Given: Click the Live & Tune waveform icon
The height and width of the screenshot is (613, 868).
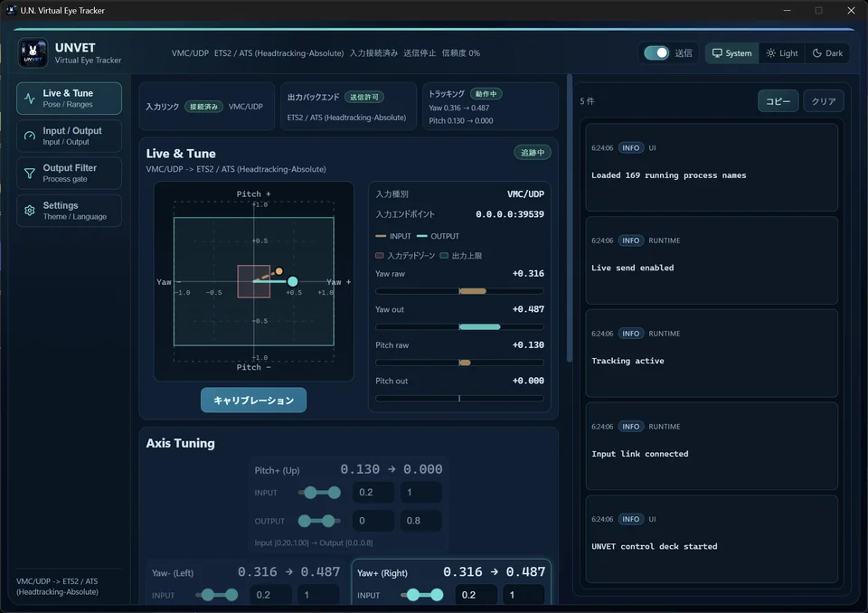Looking at the screenshot, I should click(30, 99).
